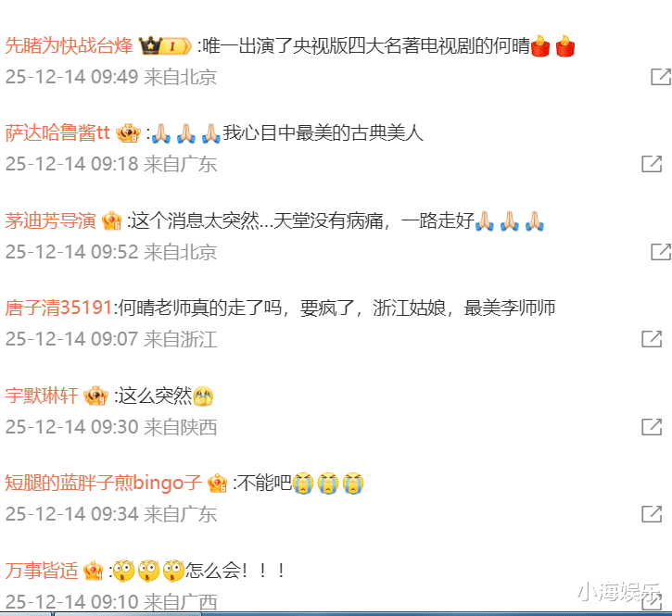The width and height of the screenshot is (672, 616).
Task: Share the 唐子清35191 comment via its arrow icon
Action: point(652,339)
